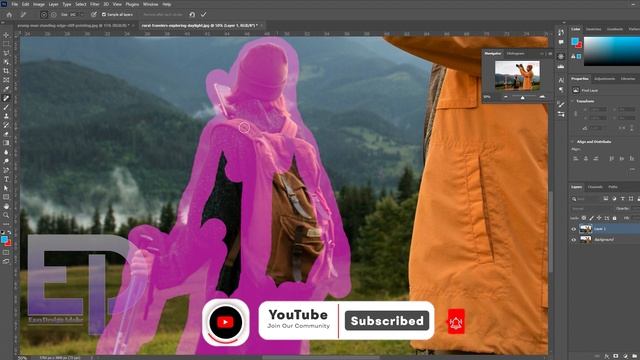Screen dimensions: 640x360
Task: Select the Gradient tool
Action: pyautogui.click(x=6, y=143)
